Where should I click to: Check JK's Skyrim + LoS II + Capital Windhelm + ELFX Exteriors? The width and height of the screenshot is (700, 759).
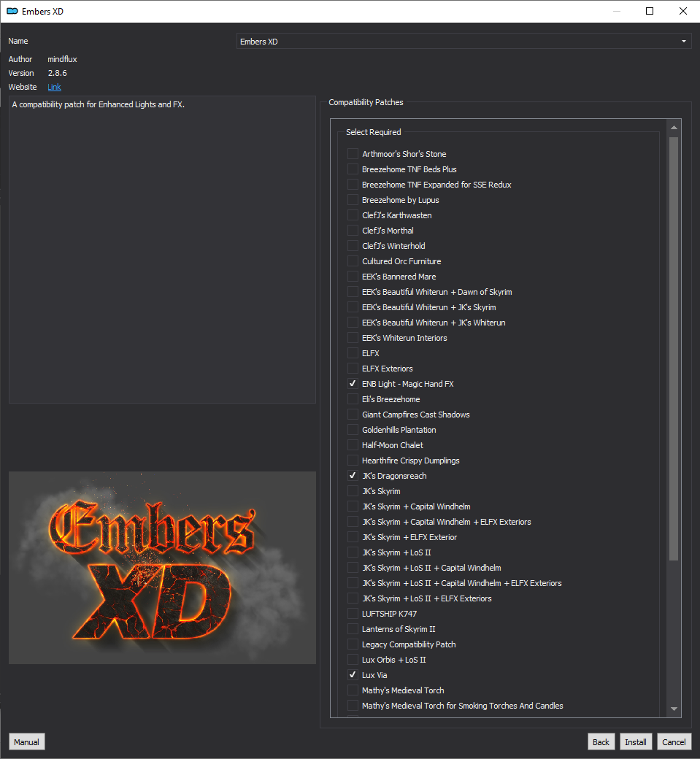pos(353,583)
